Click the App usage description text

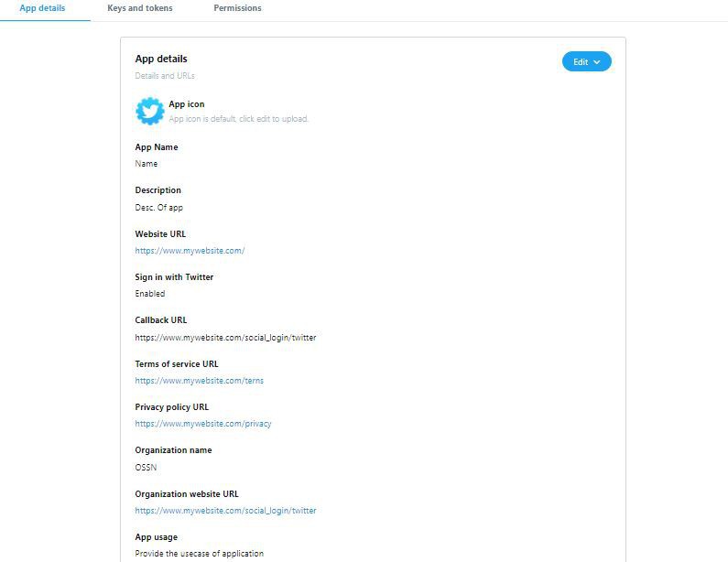click(199, 554)
